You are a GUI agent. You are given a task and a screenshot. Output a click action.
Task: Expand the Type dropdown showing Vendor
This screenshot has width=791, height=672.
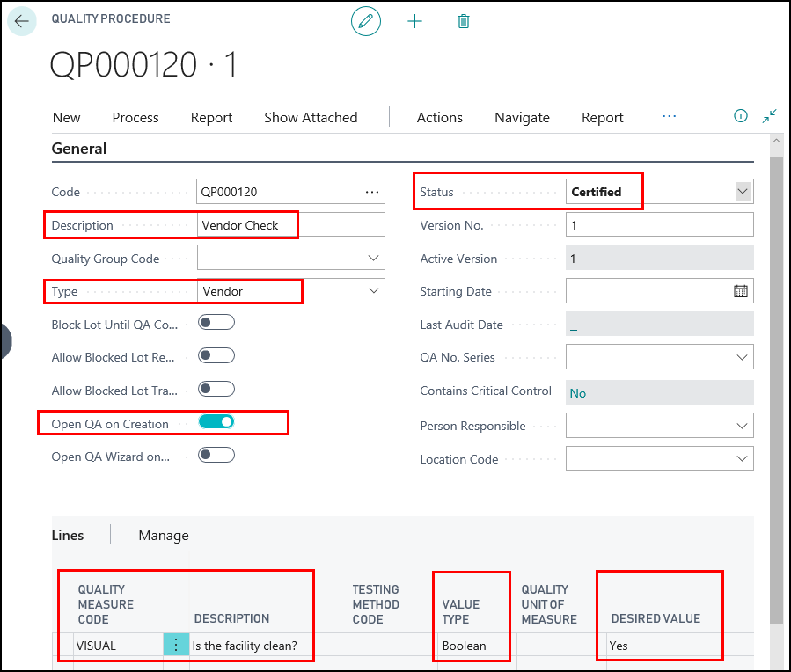[374, 291]
